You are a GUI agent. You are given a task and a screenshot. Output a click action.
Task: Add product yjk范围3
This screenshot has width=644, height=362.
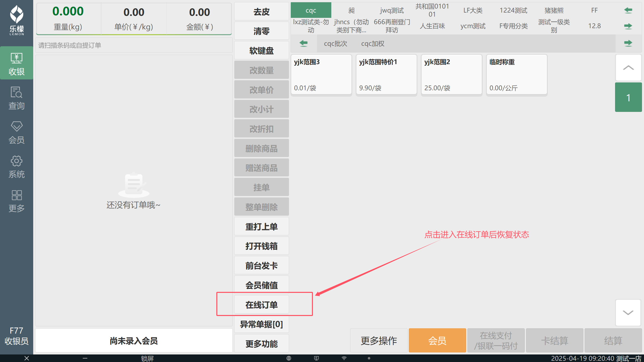tap(321, 75)
